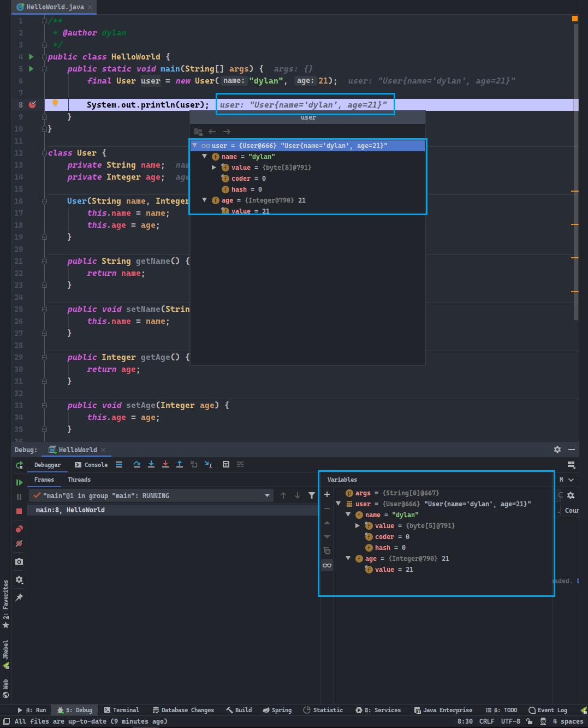588x728 pixels.
Task: Click the 4 spaces indent setting
Action: coord(568,721)
